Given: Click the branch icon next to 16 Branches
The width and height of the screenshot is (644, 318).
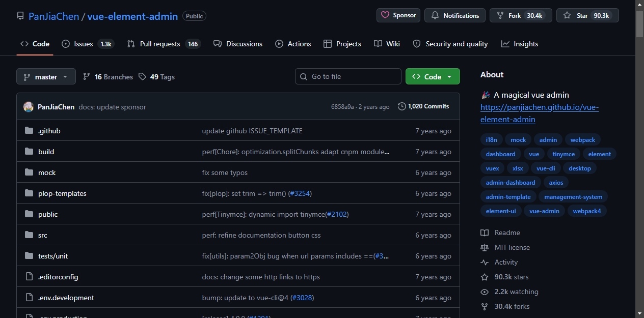Looking at the screenshot, I should point(87,77).
